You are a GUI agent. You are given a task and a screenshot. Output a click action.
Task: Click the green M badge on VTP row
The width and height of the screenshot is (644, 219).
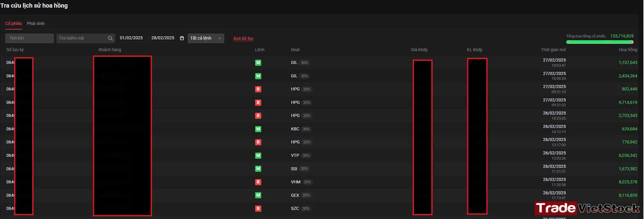click(258, 155)
